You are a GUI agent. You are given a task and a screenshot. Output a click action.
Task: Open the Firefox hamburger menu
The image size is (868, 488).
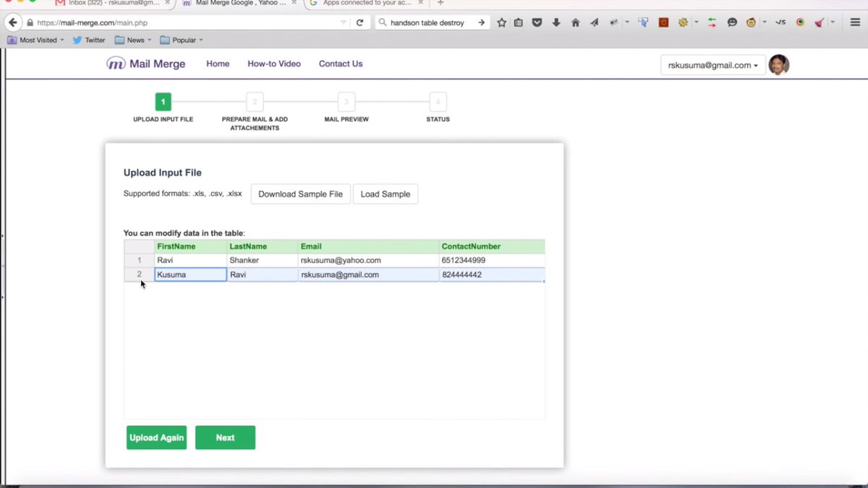(854, 22)
